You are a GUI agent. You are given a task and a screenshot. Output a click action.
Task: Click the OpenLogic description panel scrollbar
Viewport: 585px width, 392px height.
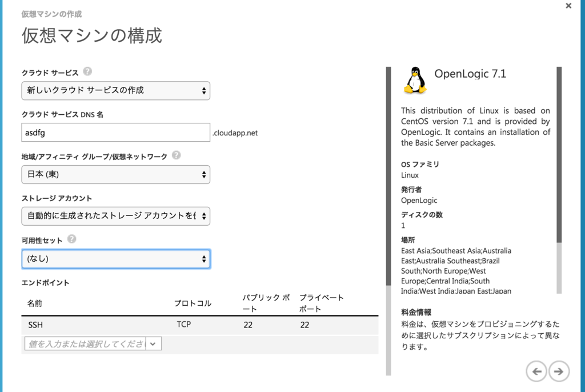coord(559,180)
